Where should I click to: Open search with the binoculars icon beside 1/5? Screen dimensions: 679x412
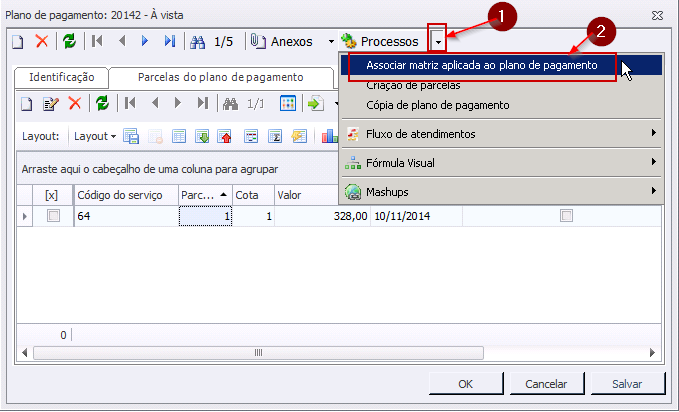point(198,41)
